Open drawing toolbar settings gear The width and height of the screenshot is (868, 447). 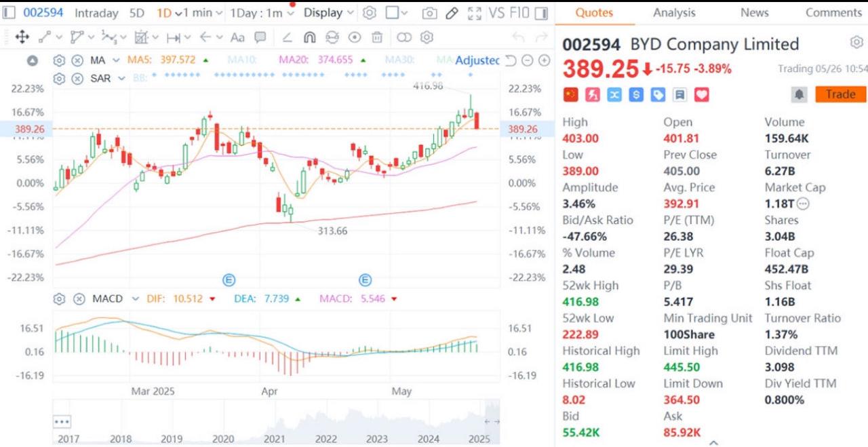point(427,37)
